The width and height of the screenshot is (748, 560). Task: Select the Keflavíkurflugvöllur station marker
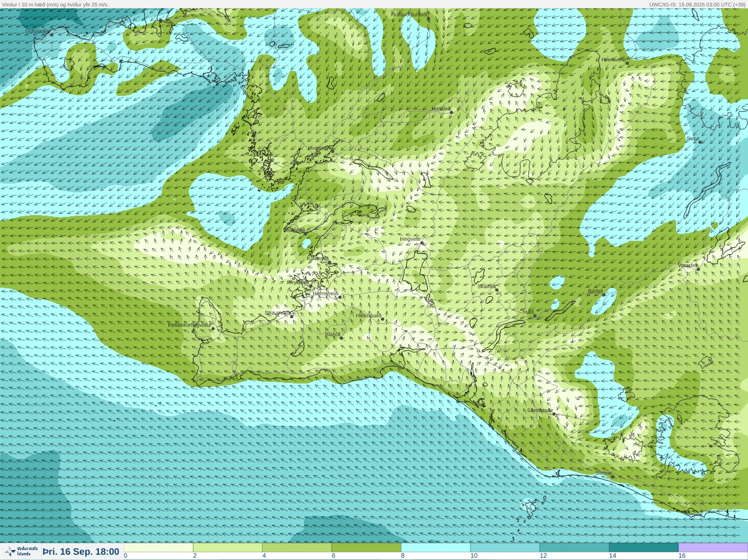tap(213, 329)
